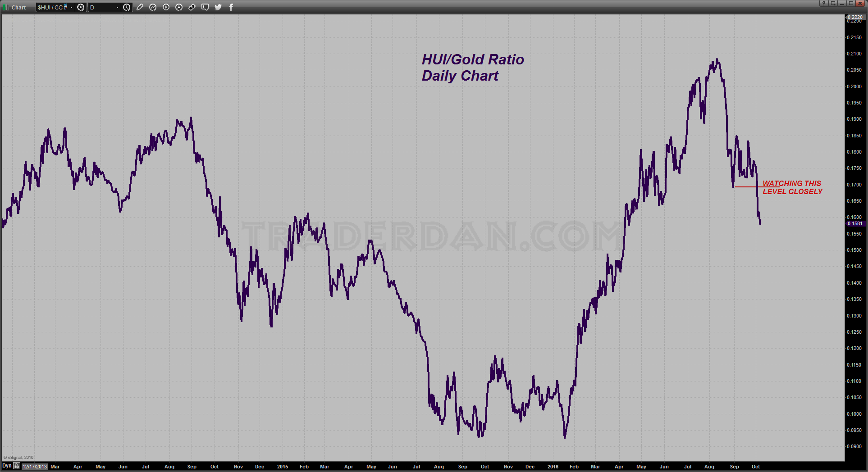Open the interval dropdown showing D
The height and width of the screenshot is (472, 868).
pos(105,7)
